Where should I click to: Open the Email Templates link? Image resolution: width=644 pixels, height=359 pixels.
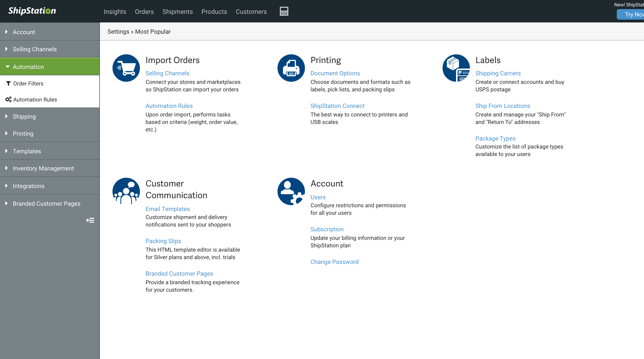pyautogui.click(x=168, y=209)
